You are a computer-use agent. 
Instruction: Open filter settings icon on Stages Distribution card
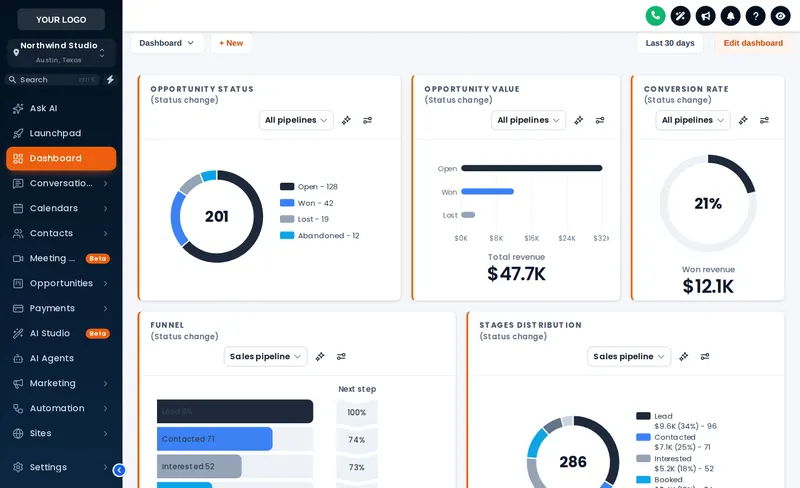point(705,357)
